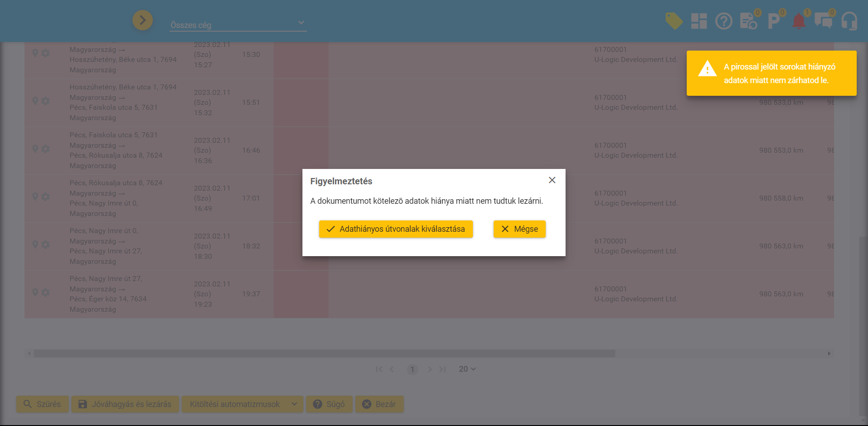Open the Összes cég company dropdown

coord(238,25)
